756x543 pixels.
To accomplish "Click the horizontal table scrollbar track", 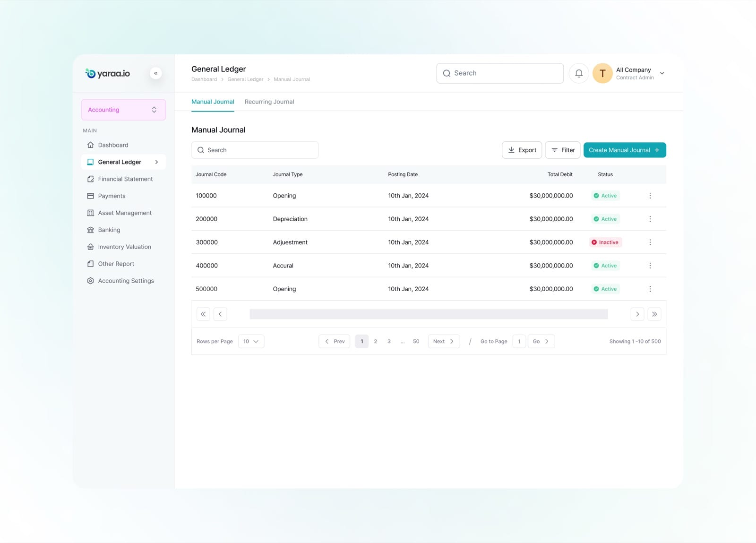I will (429, 314).
